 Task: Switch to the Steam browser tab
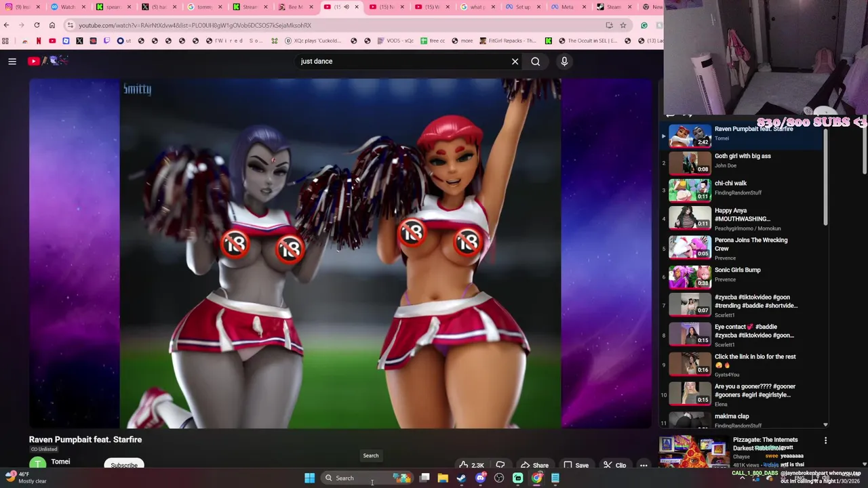click(614, 7)
